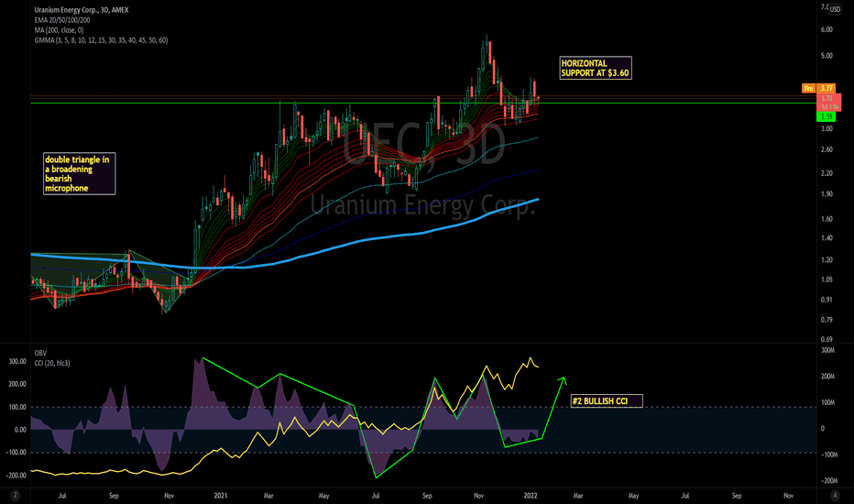
Task: Select the Horizontal Support at $3.60 note
Action: (596, 68)
